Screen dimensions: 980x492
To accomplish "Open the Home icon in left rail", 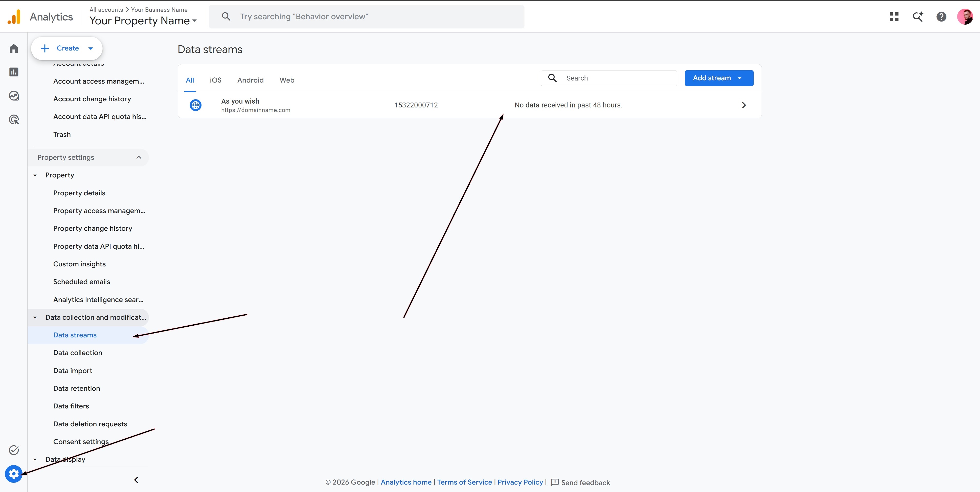I will 14,48.
